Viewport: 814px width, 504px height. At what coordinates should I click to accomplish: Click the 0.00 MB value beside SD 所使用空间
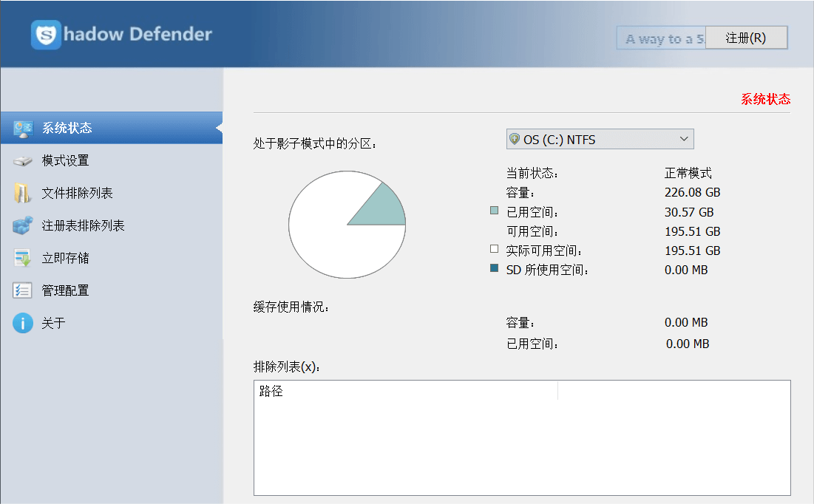[x=686, y=270]
